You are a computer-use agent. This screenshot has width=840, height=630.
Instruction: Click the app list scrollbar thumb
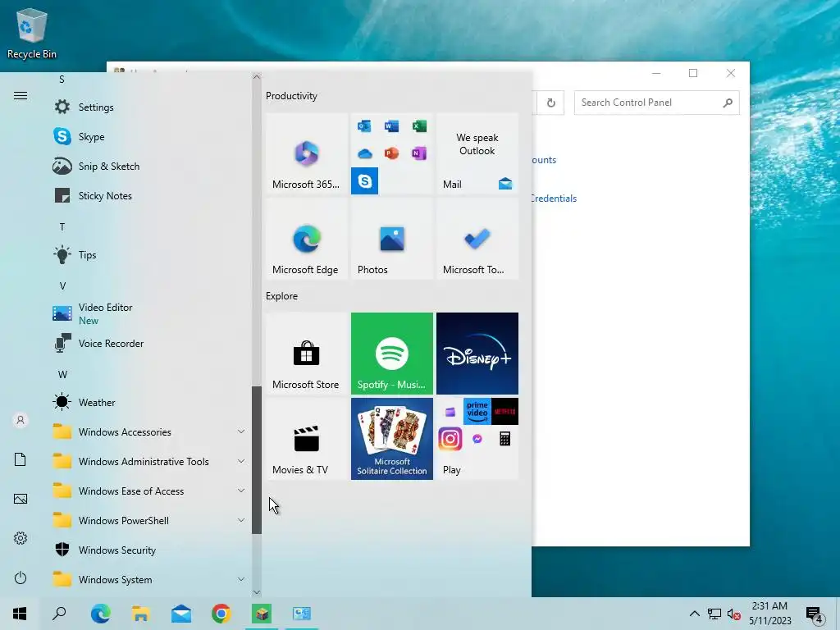(x=257, y=459)
